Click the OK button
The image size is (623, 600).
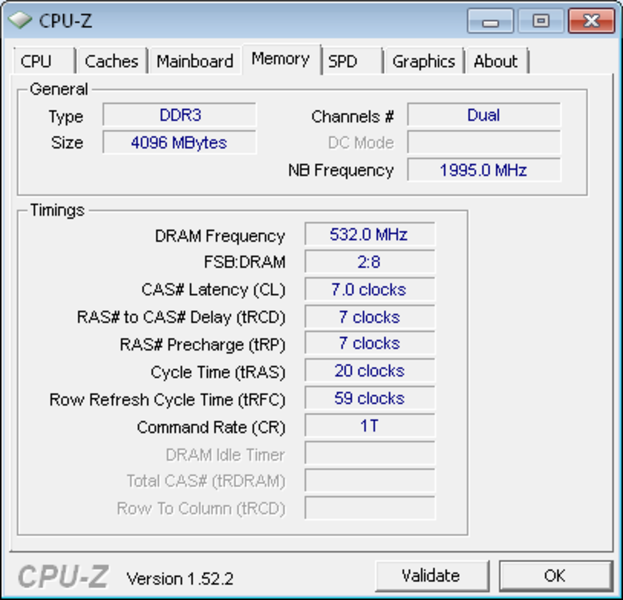click(555, 576)
